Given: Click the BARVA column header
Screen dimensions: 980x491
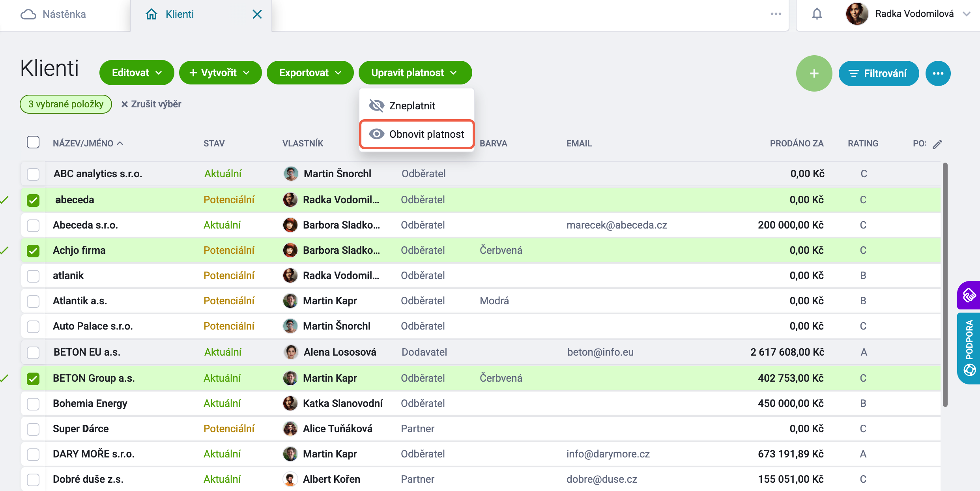Looking at the screenshot, I should (x=493, y=143).
